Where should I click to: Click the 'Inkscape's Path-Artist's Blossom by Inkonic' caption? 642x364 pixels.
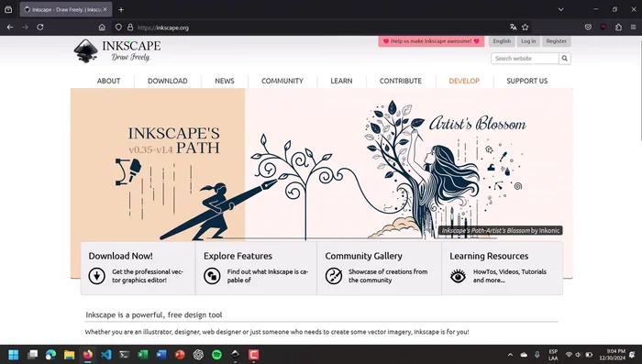point(501,230)
